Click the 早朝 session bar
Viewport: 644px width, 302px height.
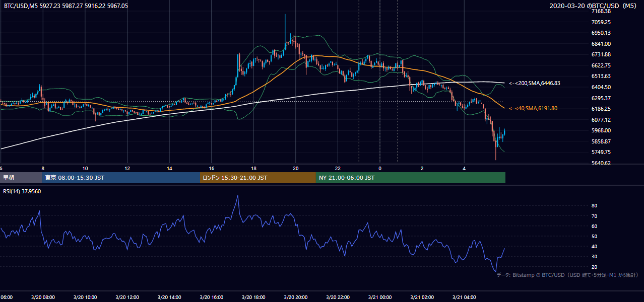[21, 178]
